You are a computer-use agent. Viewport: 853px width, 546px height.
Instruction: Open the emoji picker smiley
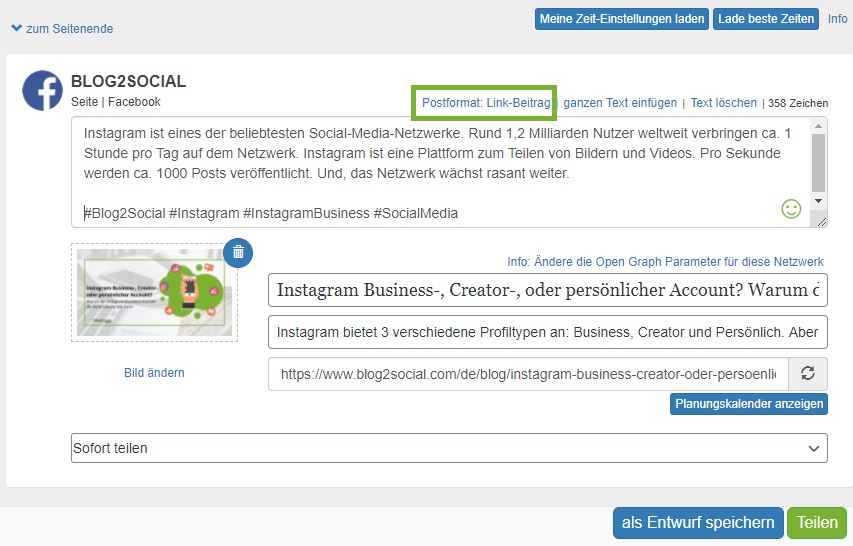pos(791,208)
